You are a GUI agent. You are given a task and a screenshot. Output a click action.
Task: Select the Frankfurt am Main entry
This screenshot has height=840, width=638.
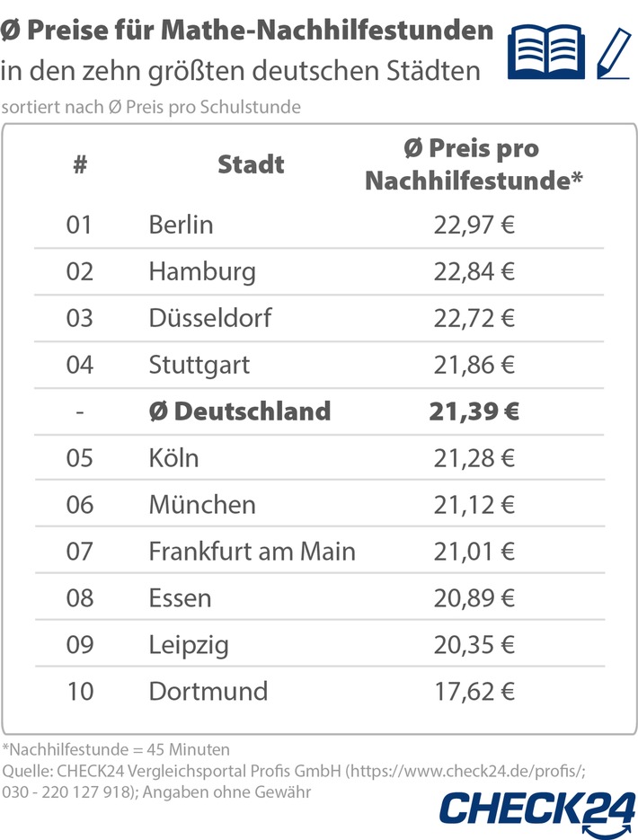[252, 551]
